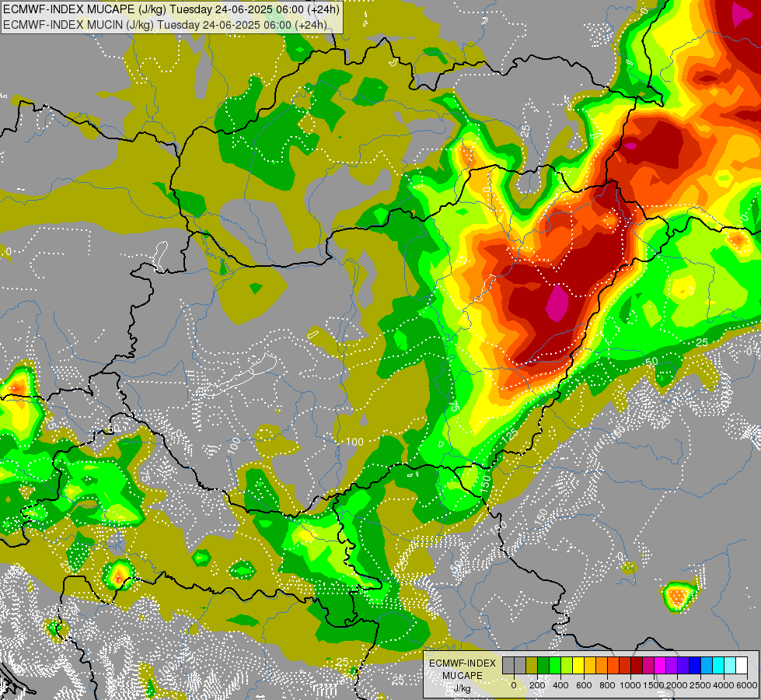Image resolution: width=761 pixels, height=700 pixels.
Task: Click the MUCAPE title line at top
Action: 171,9
